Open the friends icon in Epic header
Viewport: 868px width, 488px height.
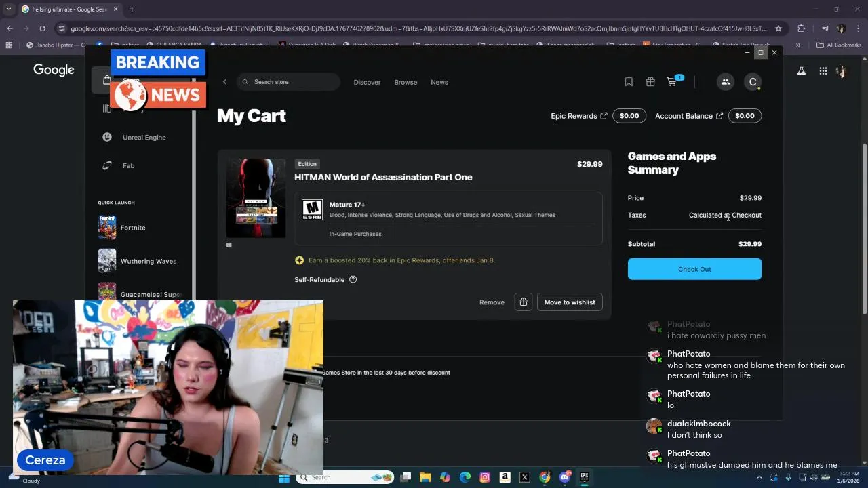(725, 82)
